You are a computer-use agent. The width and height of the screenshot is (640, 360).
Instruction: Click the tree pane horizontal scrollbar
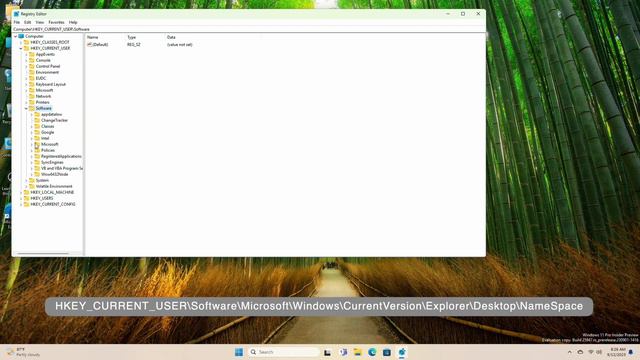coord(42,253)
